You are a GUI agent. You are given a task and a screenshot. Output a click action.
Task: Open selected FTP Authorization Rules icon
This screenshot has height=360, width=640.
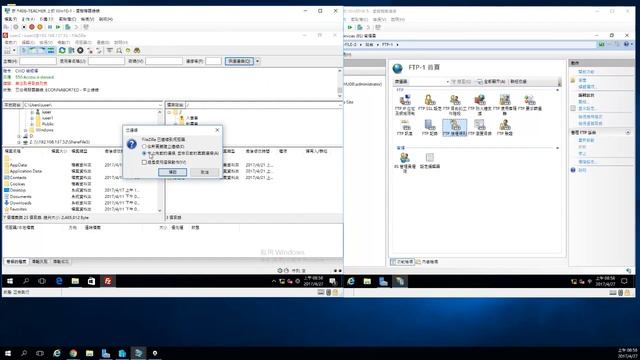(x=455, y=128)
